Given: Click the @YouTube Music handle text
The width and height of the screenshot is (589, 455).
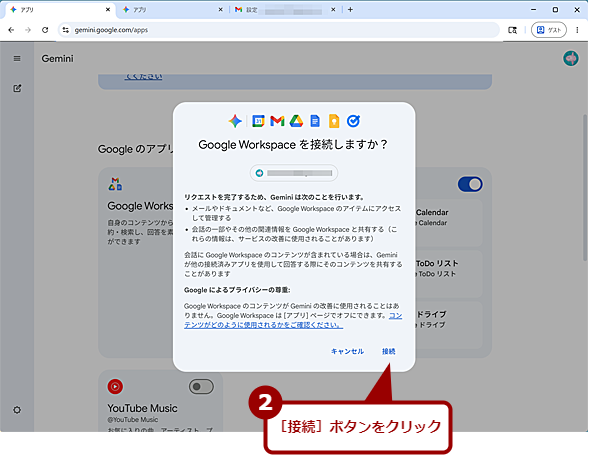Looking at the screenshot, I should coord(133,420).
